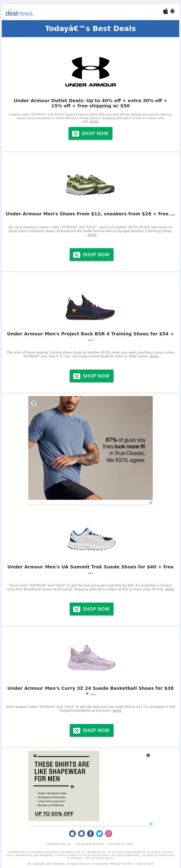Screen dimensions: 181x868
Task: Click the Create an Alert link
Action: coord(144,864)
